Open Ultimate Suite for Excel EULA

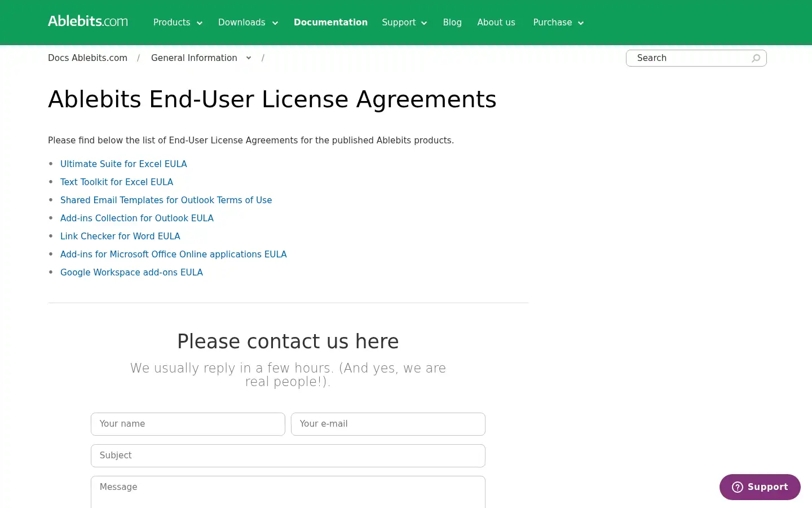click(123, 164)
